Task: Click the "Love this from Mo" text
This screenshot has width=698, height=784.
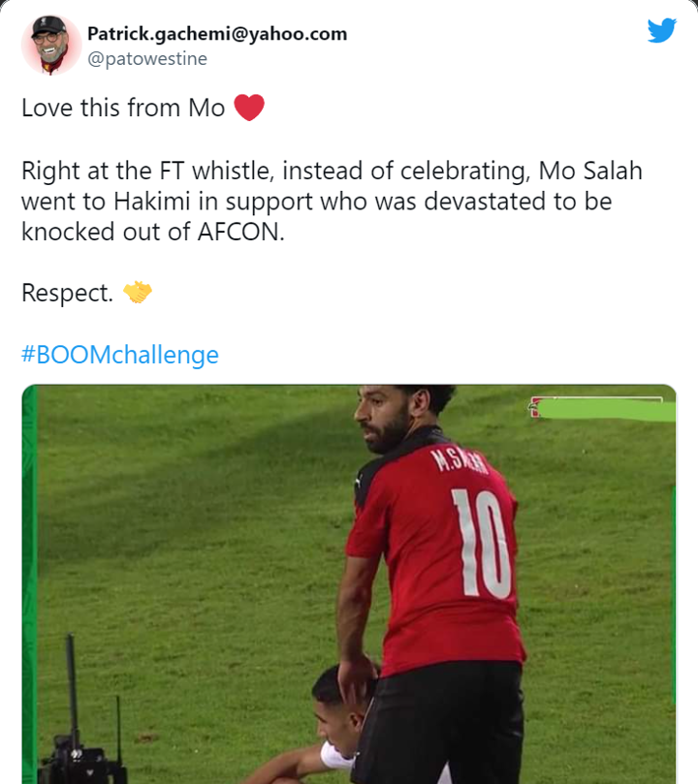Action: 123,108
